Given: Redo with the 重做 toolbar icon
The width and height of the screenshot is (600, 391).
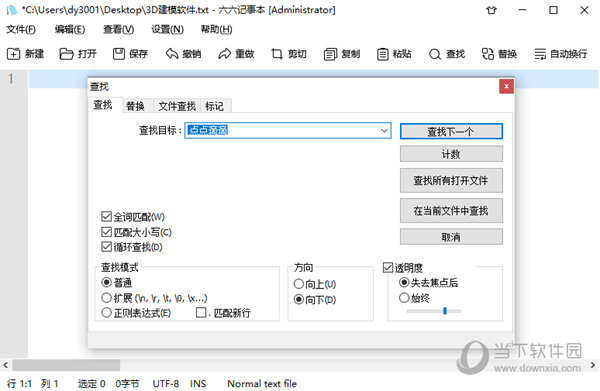Looking at the screenshot, I should 225,54.
